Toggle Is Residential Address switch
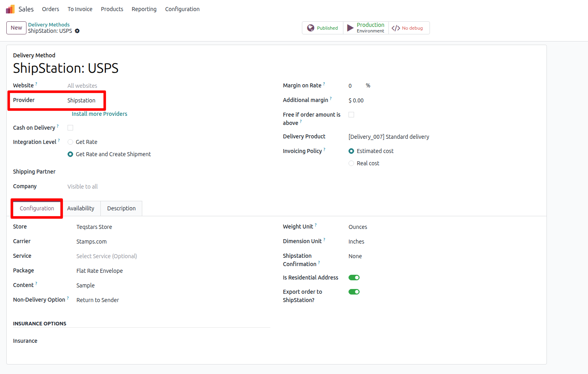Image resolution: width=588 pixels, height=374 pixels. [354, 278]
